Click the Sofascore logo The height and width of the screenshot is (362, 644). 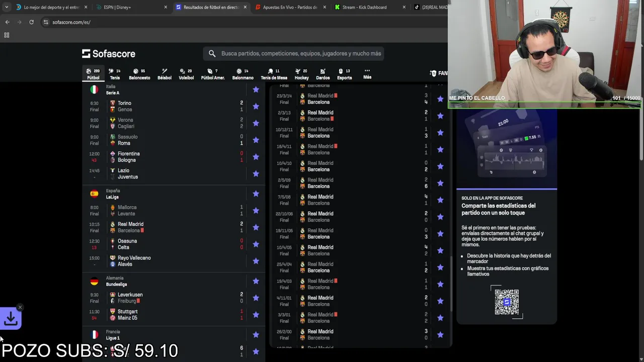pyautogui.click(x=109, y=53)
